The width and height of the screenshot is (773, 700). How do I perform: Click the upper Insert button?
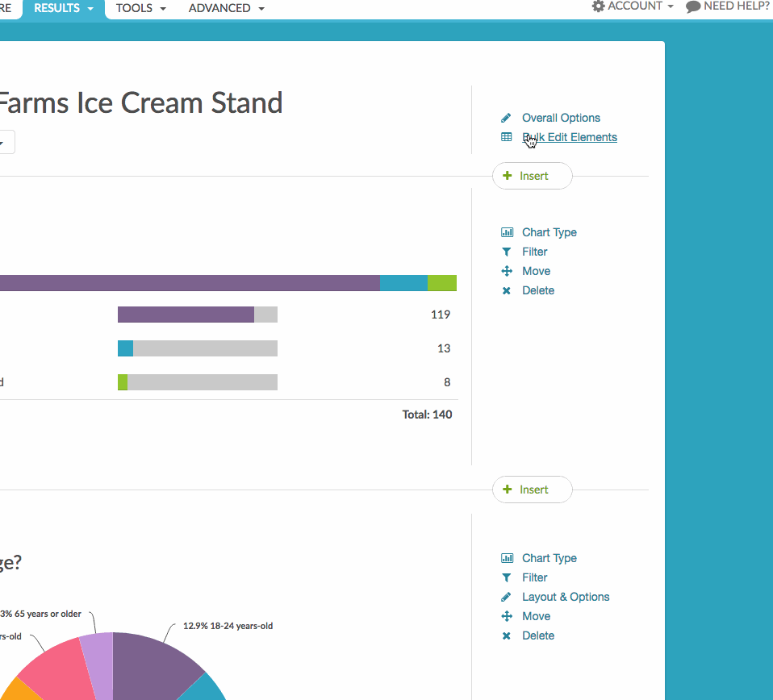point(533,176)
